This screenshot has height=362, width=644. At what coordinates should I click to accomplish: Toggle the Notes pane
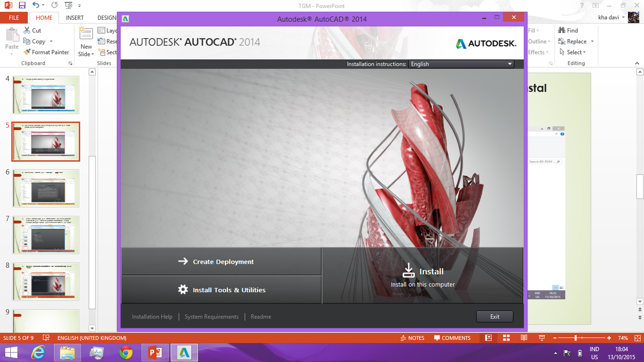pos(412,338)
